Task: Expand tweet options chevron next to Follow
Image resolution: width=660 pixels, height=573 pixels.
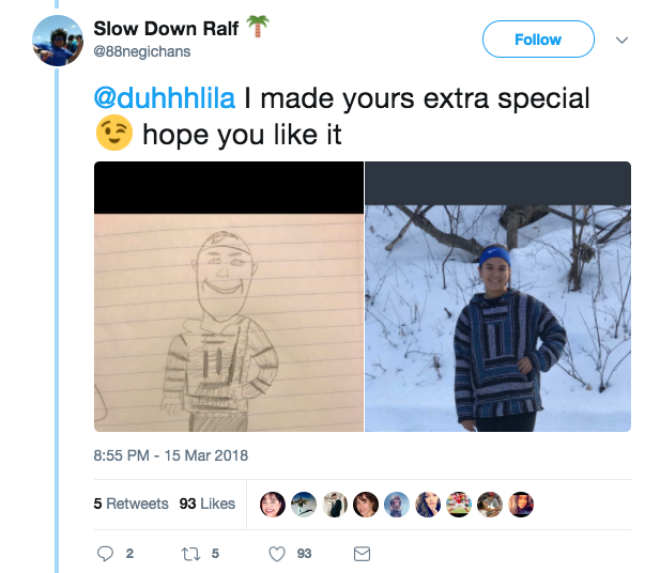Action: point(622,40)
